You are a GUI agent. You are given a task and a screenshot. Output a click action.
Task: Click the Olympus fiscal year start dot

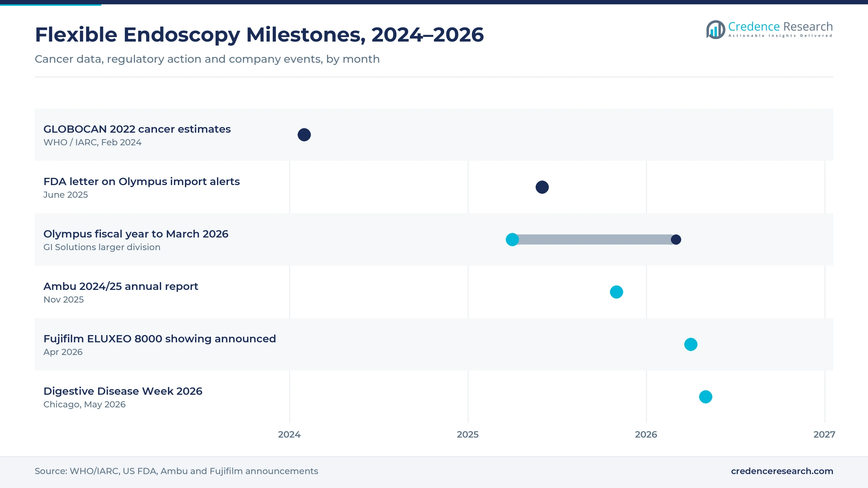point(512,240)
